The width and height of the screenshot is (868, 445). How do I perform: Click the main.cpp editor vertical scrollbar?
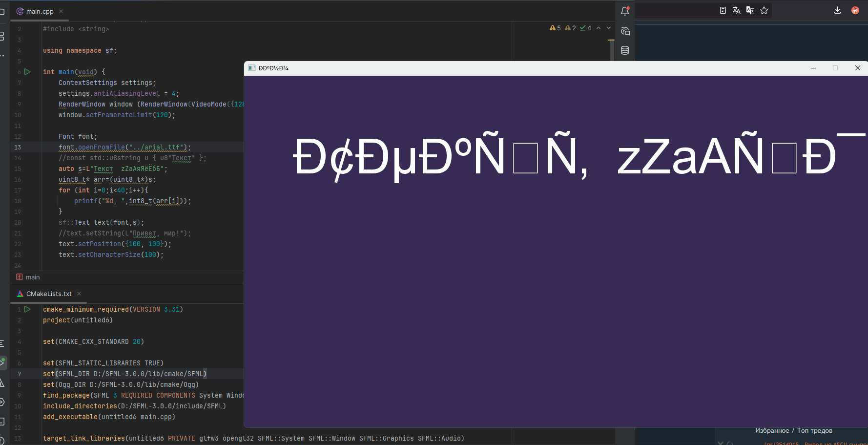(612, 49)
